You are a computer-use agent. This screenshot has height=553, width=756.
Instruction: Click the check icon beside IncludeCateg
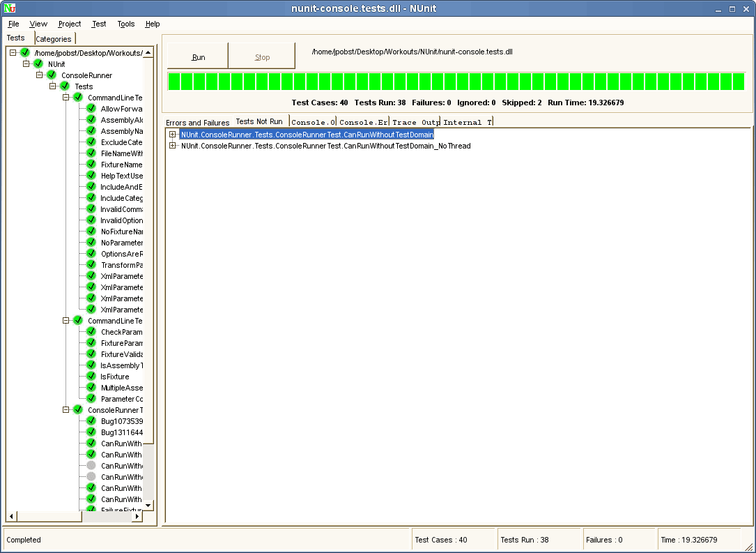[91, 197]
